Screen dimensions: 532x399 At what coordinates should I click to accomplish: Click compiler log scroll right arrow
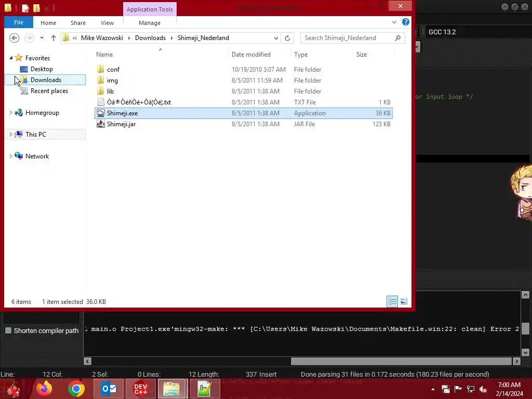tap(516, 362)
